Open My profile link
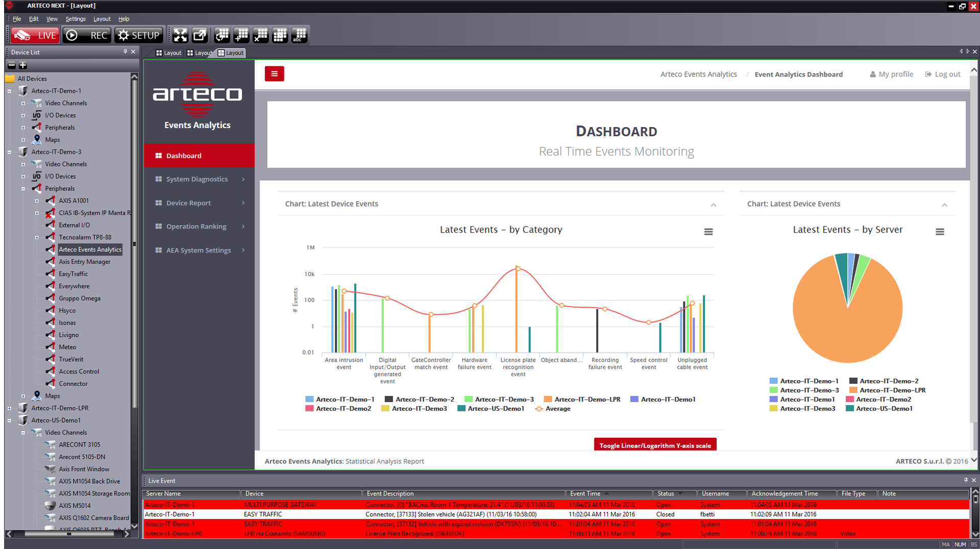Viewport: 980px width, 549px height. (x=891, y=74)
